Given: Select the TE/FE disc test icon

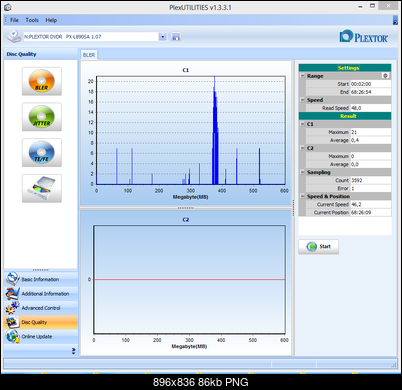Looking at the screenshot, I should (42, 153).
